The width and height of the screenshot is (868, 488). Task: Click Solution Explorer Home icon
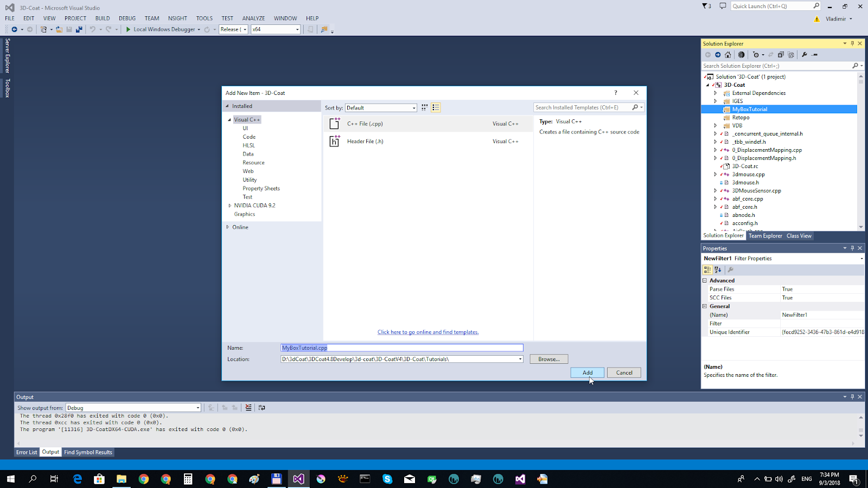tap(728, 55)
